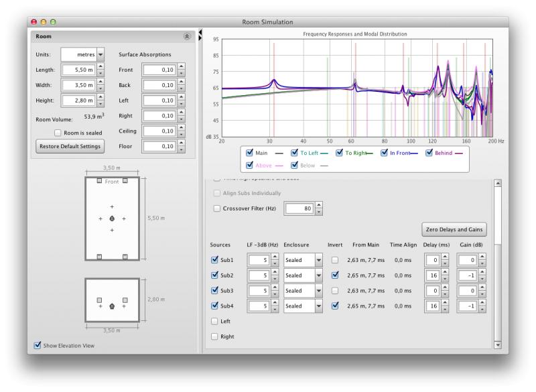Image resolution: width=536 pixels, height=392 pixels.
Task: Click Zero Delays and Gains button
Action: click(454, 230)
